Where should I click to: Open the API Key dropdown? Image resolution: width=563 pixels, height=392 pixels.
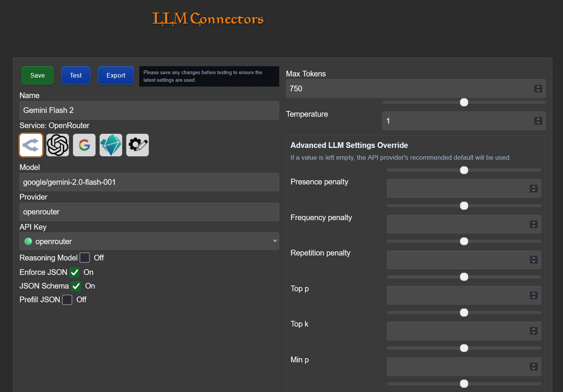coord(149,241)
